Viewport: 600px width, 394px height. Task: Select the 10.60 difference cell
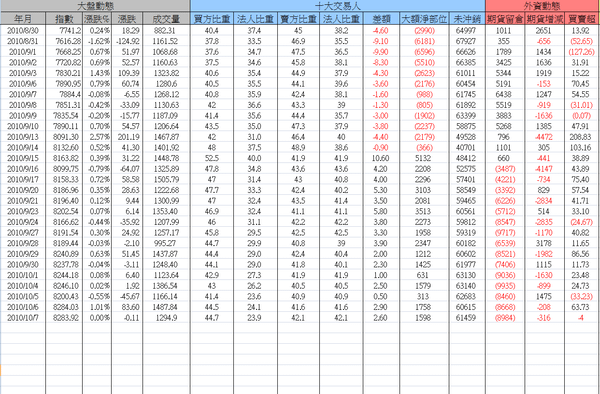point(381,158)
